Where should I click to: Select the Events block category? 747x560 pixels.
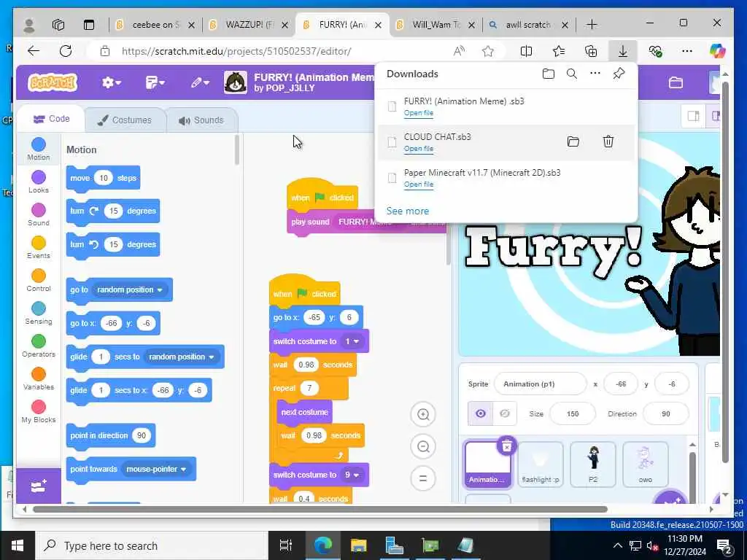pos(39,248)
